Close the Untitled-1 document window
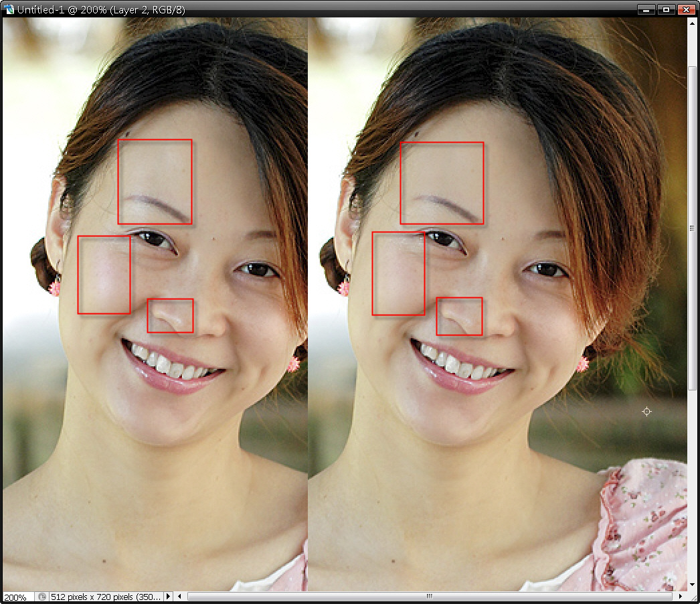700x604 pixels. 686,9
